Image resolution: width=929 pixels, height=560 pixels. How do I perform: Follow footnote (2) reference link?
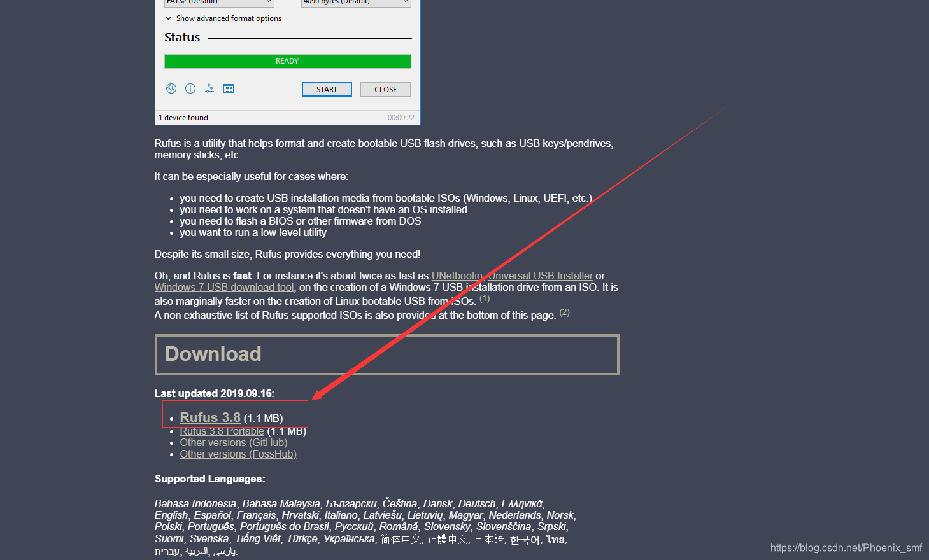tap(564, 312)
